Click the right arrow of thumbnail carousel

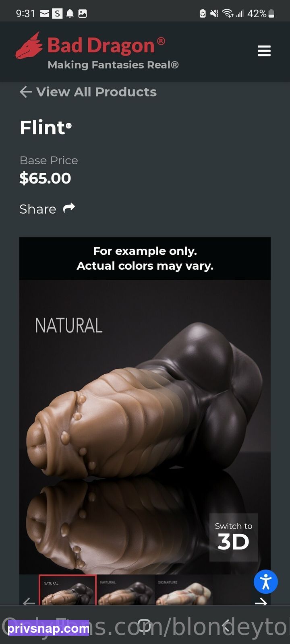click(261, 602)
